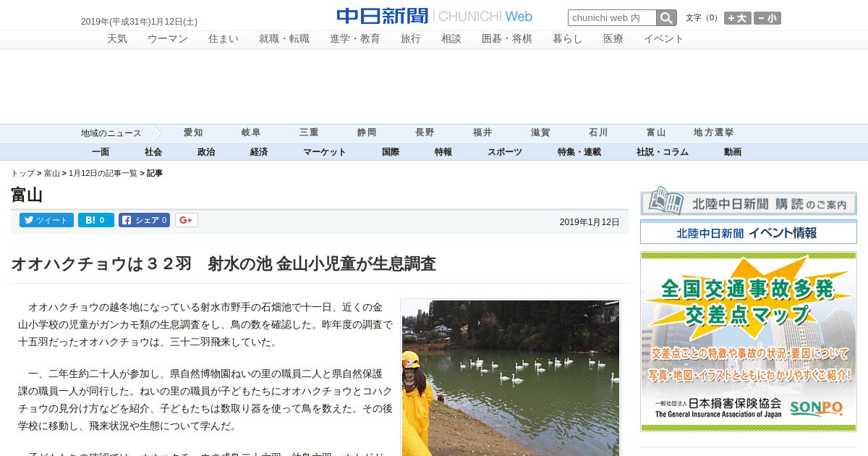The width and height of the screenshot is (868, 456).
Task: Select 福井 regional news tab
Action: pyautogui.click(x=482, y=133)
